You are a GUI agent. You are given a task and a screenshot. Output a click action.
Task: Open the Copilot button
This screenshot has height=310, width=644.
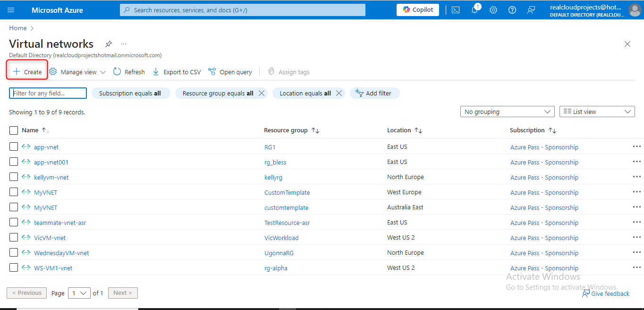pos(418,10)
